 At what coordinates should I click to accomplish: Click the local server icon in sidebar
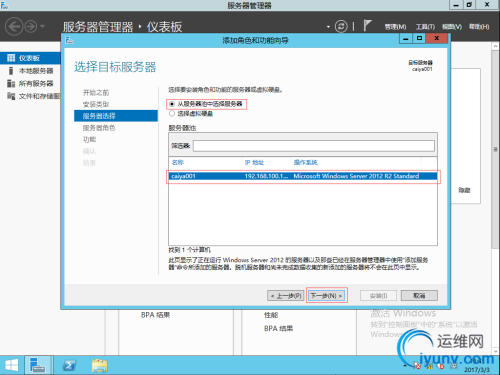[x=11, y=71]
